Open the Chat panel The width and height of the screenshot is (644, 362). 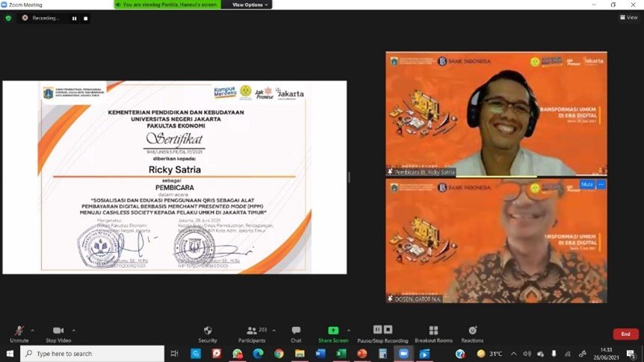296,334
